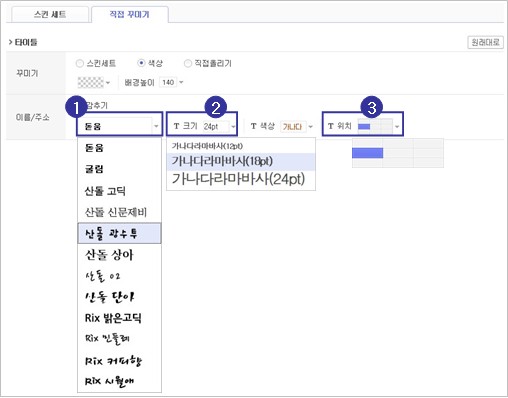Image resolution: width=508 pixels, height=398 pixels.
Task: Click the 원래대로 reset button
Action: click(485, 42)
